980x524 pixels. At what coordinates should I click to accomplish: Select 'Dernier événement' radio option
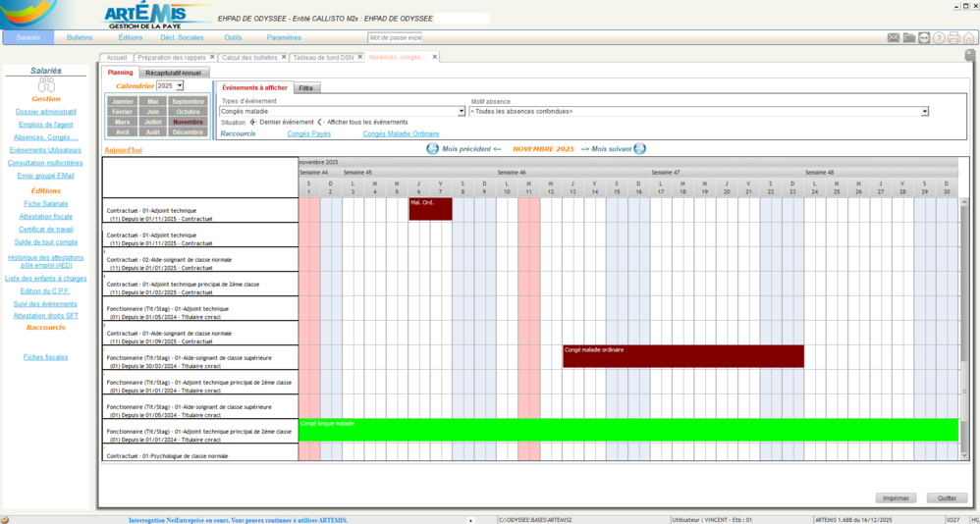[x=252, y=123]
